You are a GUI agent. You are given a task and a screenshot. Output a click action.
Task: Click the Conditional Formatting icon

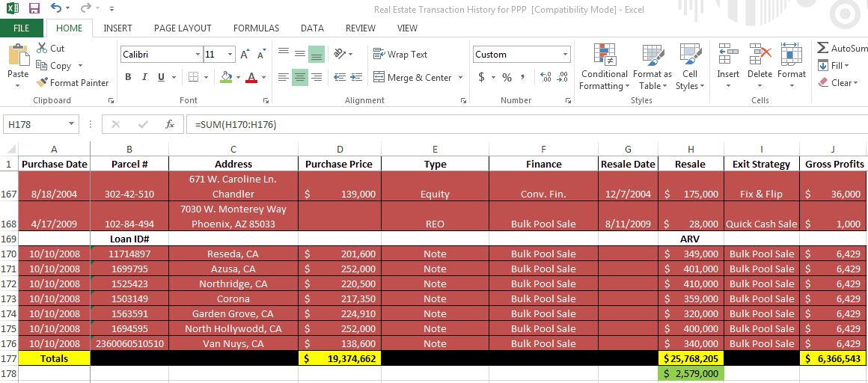coord(604,55)
